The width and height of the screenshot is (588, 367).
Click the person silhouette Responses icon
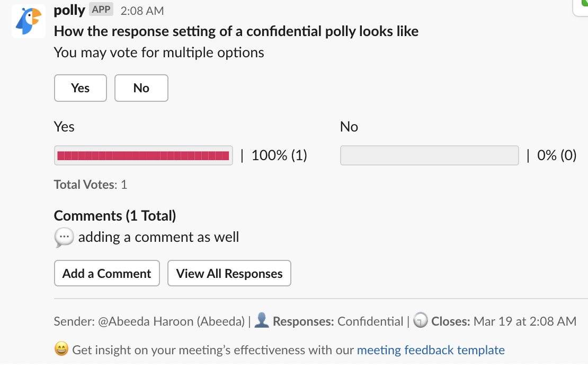262,320
